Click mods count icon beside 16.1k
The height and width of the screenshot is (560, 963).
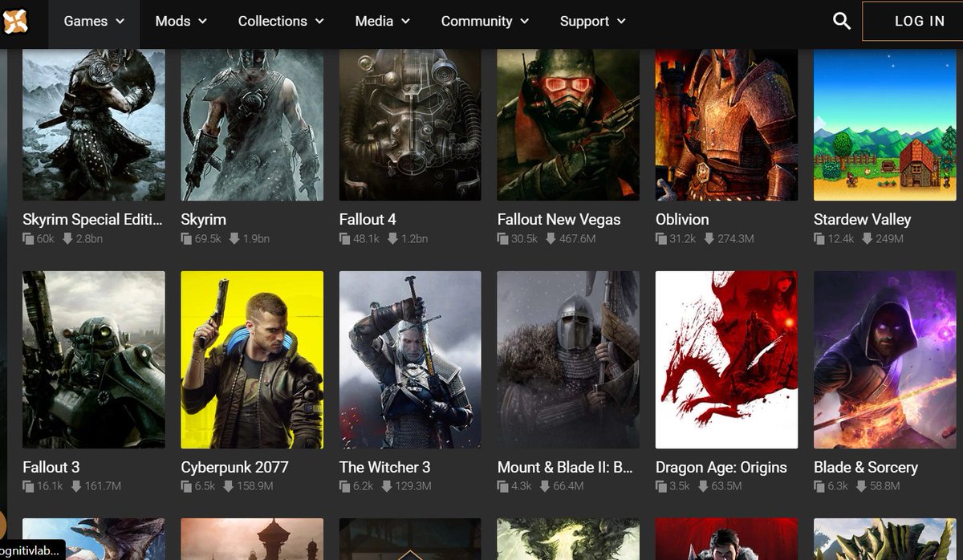point(28,486)
